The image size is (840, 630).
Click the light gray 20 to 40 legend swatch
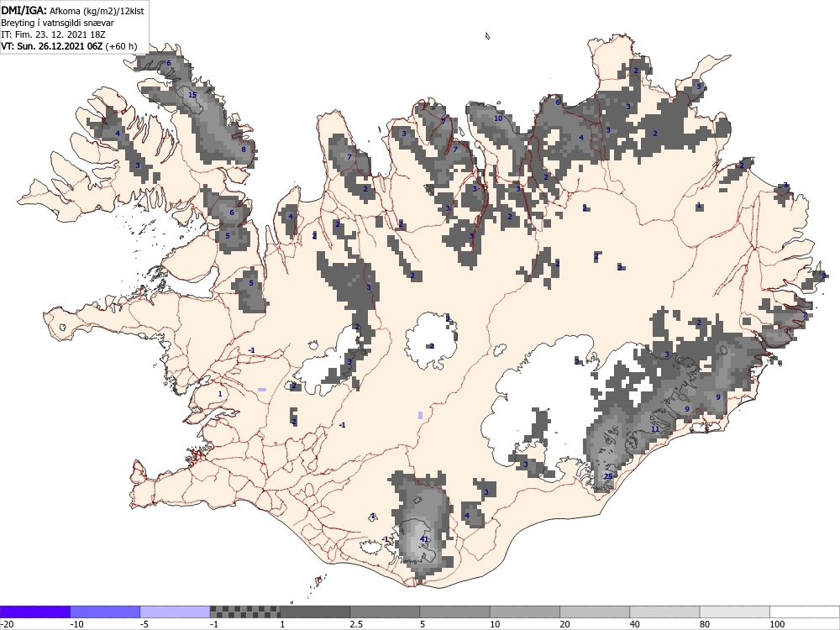(x=595, y=612)
